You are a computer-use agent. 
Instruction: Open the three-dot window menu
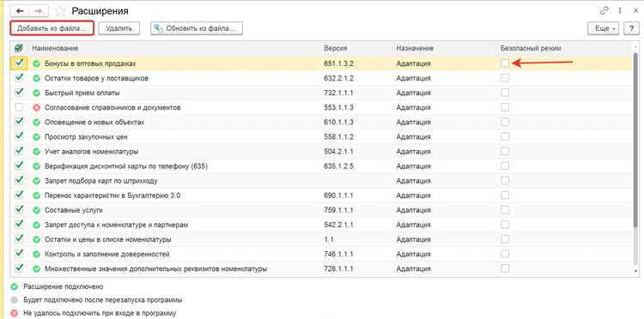[619, 11]
